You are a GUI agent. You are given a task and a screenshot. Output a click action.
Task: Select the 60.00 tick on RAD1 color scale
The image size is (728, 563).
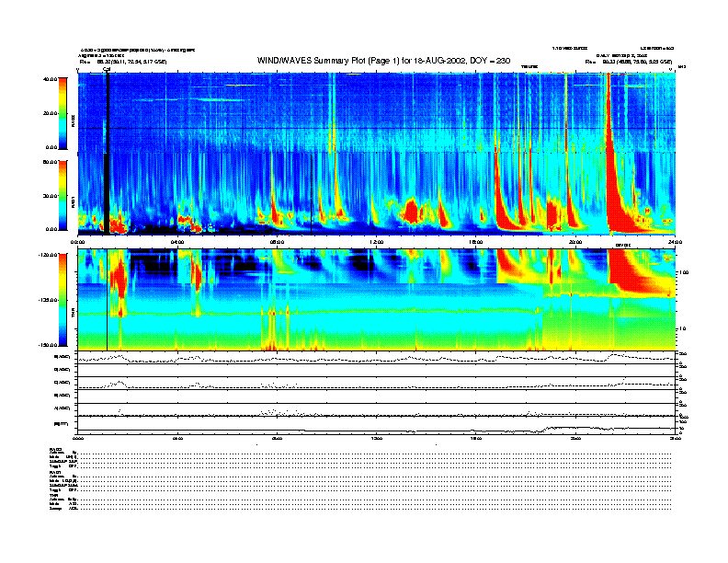(50, 162)
